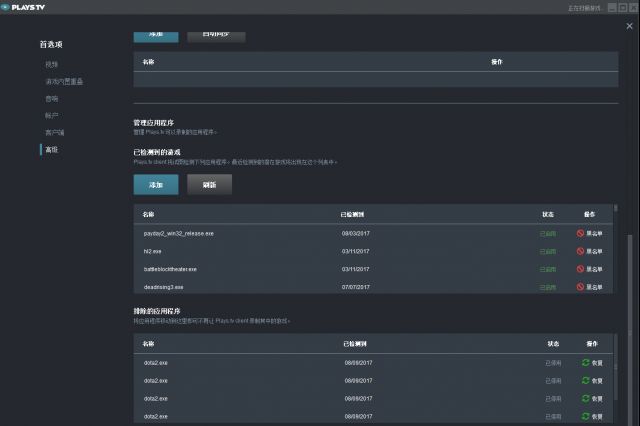Select the 高级 preferences section
The height and width of the screenshot is (426, 640).
tap(51, 150)
